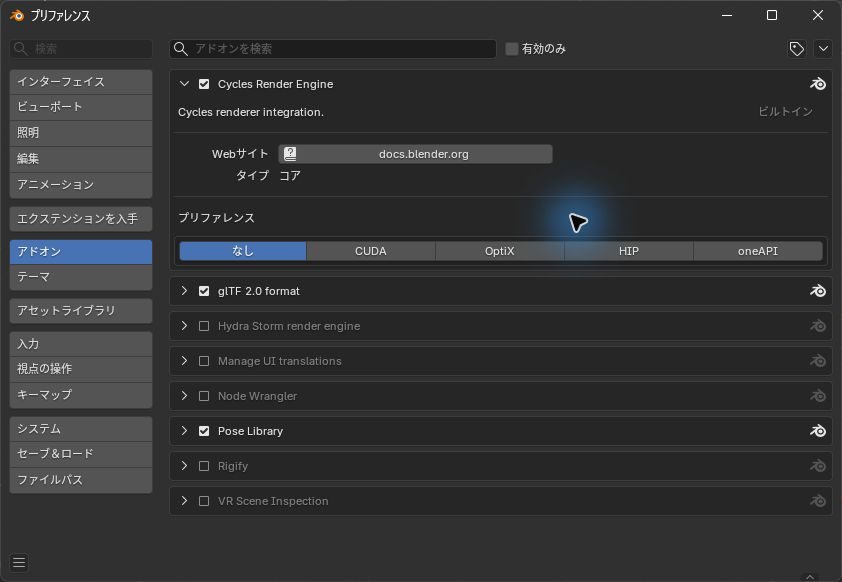Select CUDA compute device option
842x582 pixels.
[371, 251]
